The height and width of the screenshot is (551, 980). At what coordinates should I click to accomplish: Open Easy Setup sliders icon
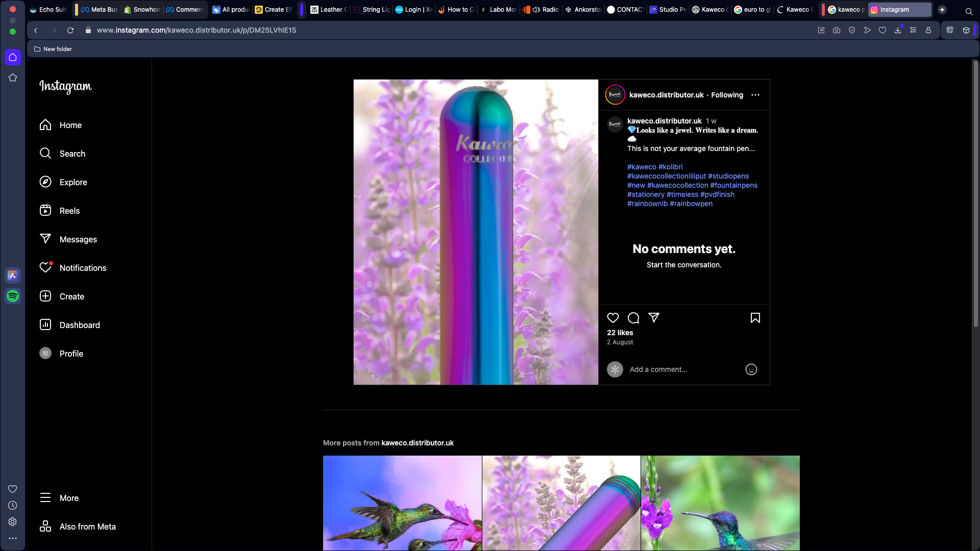[x=913, y=30]
